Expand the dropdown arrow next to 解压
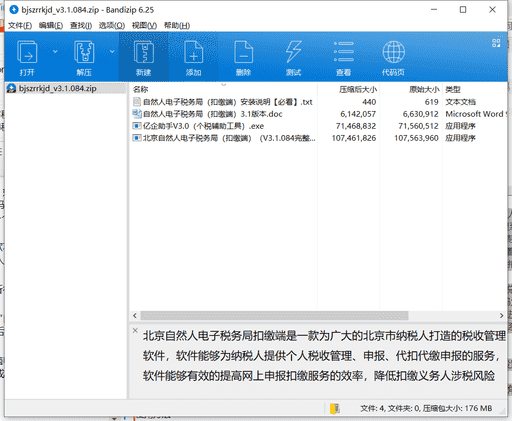The width and height of the screenshot is (512, 421). 112,51
